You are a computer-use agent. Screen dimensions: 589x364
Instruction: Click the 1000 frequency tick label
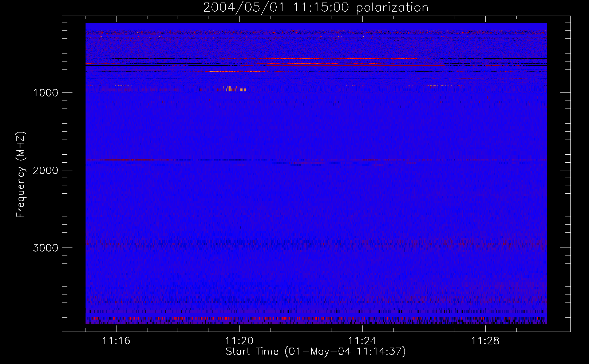point(46,93)
